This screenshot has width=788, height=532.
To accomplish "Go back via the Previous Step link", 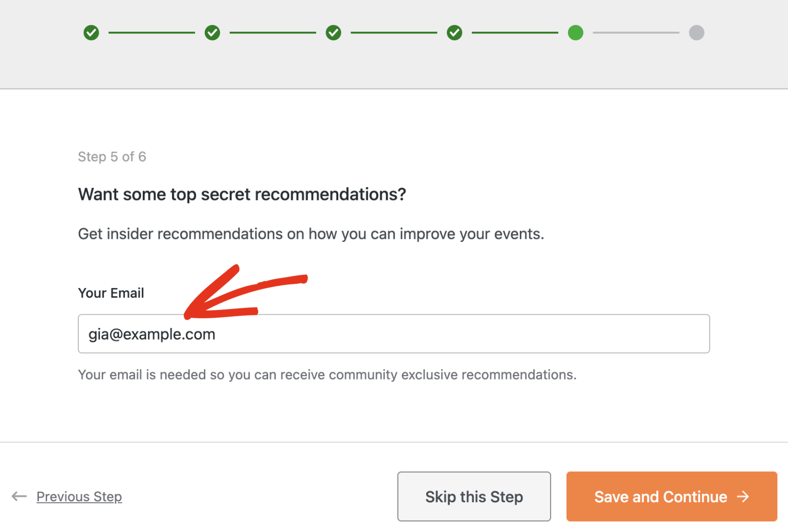I will 79,497.
